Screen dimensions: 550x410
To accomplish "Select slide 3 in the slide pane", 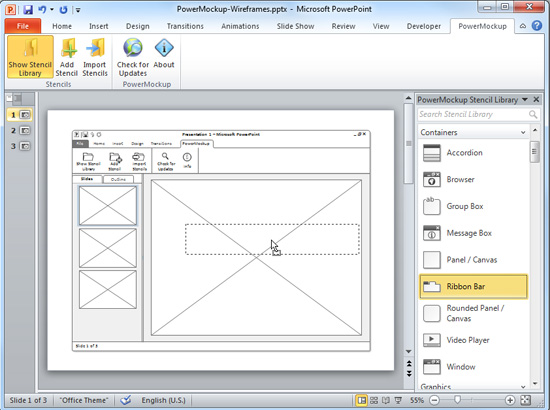I will (20, 146).
